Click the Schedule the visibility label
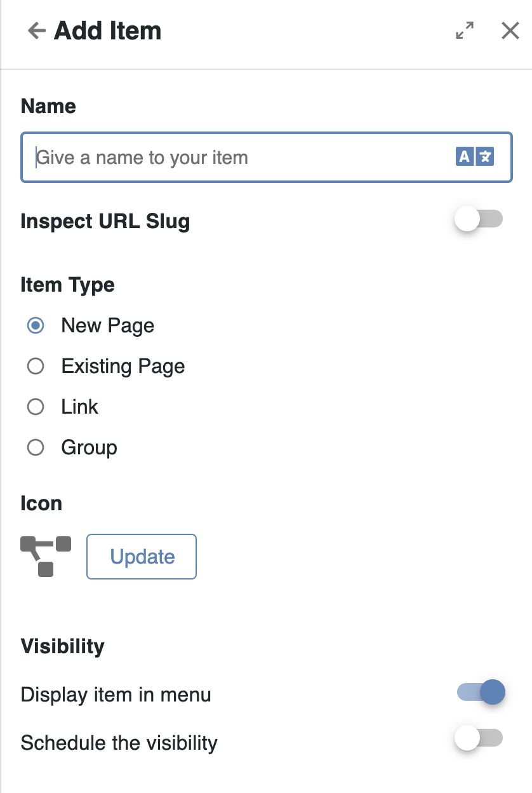The image size is (532, 793). click(x=119, y=743)
